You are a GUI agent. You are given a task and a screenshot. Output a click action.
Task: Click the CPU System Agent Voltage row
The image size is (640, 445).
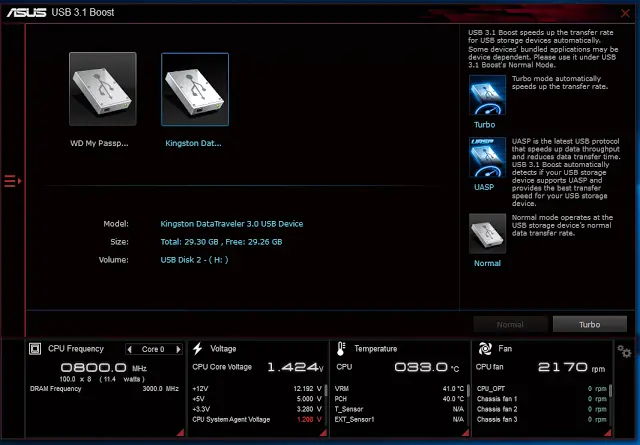point(257,419)
